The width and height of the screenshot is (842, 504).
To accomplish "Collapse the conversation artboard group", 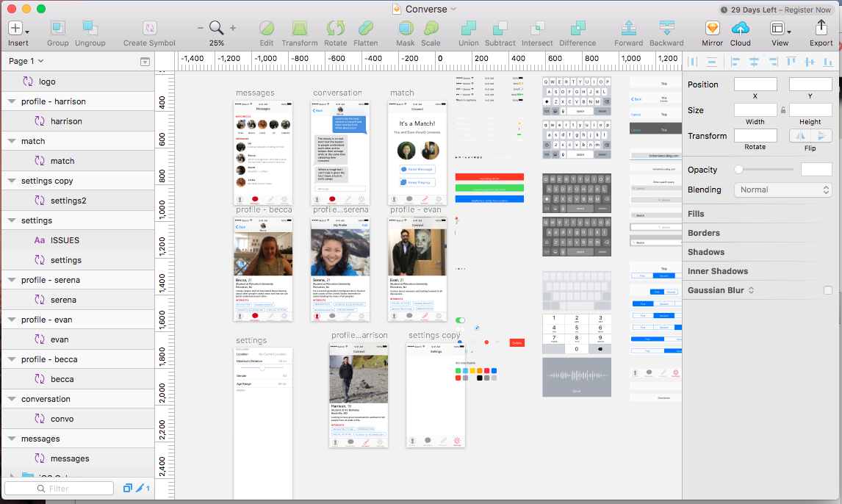I will pos(11,399).
